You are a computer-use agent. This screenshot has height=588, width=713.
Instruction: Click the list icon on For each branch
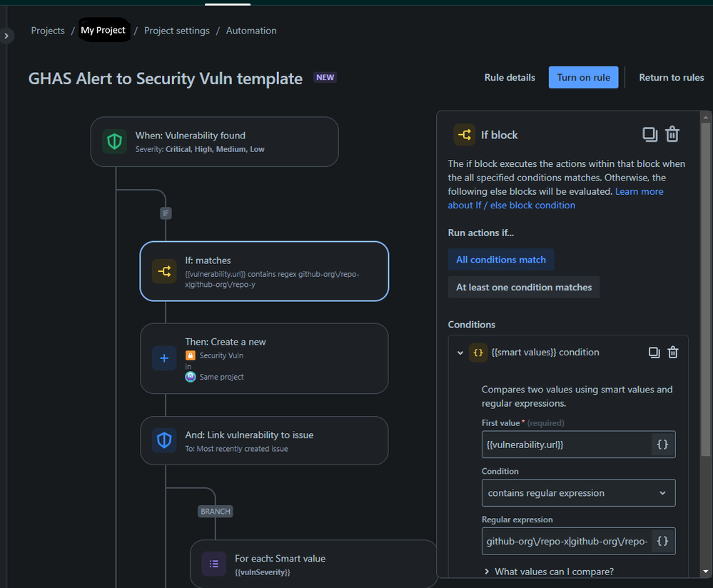[214, 564]
